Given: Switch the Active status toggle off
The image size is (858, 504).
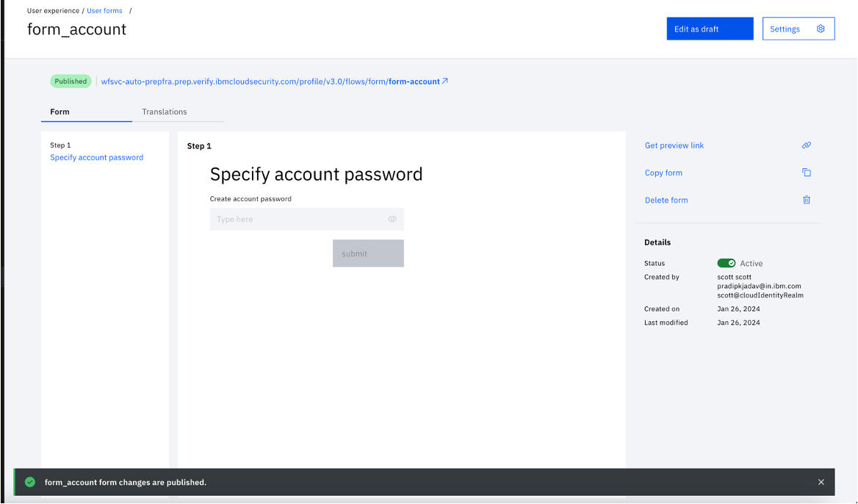Looking at the screenshot, I should (x=726, y=263).
